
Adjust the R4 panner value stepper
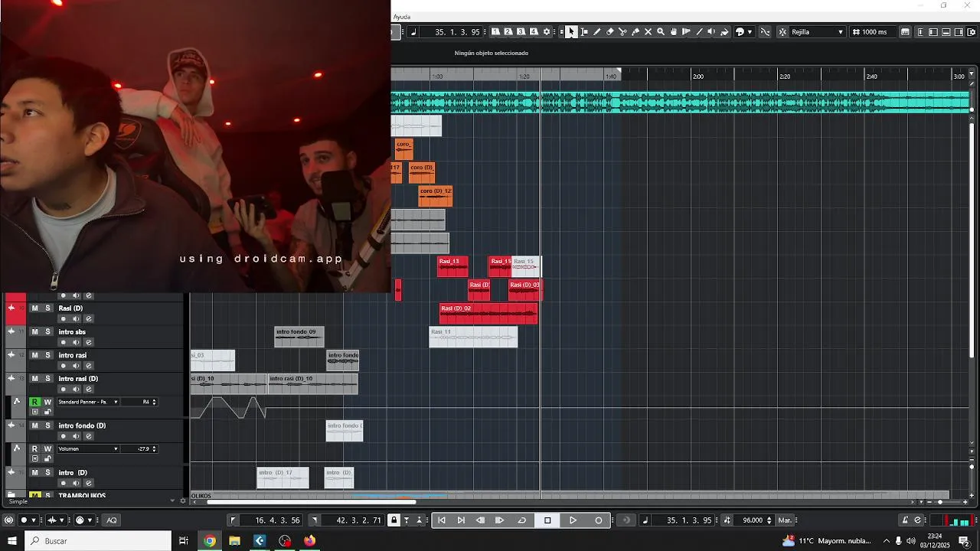(x=154, y=402)
